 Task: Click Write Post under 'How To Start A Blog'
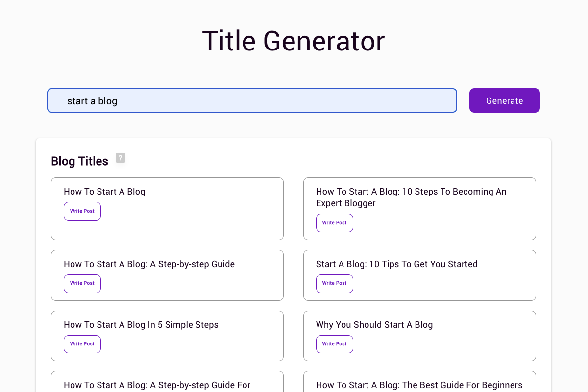pos(82,211)
